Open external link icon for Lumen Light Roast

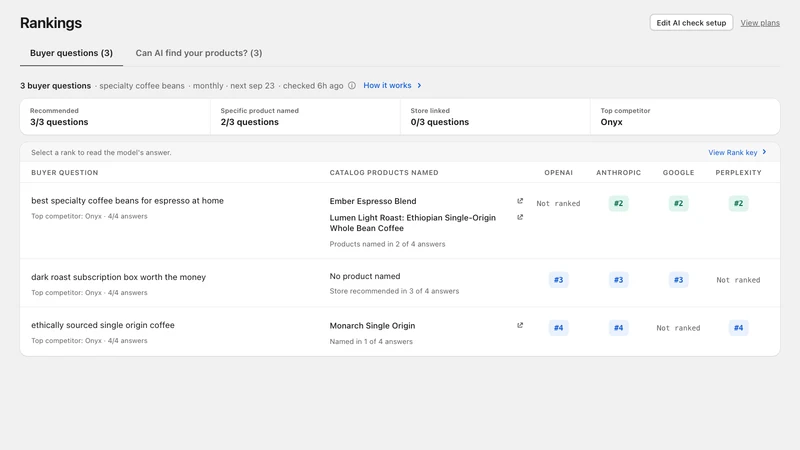pos(520,217)
